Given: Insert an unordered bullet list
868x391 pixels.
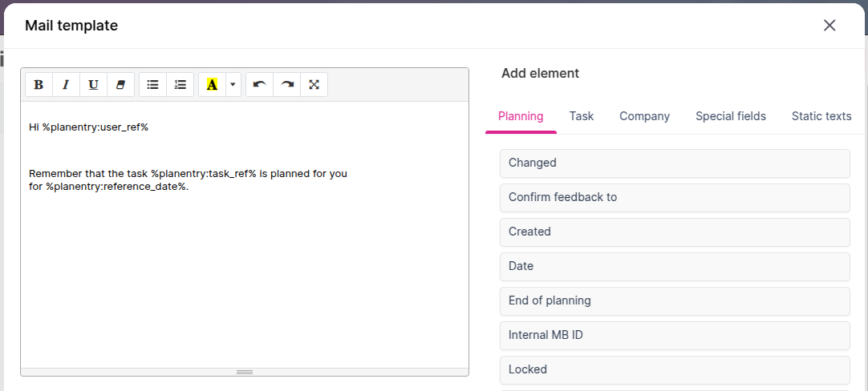Looking at the screenshot, I should pyautogui.click(x=152, y=85).
